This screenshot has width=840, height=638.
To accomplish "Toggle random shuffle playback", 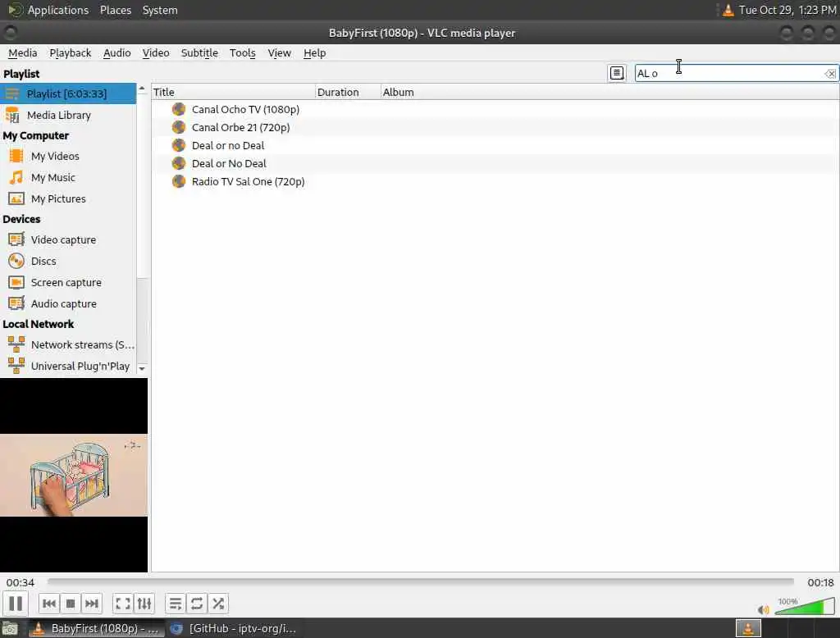I will click(x=218, y=604).
